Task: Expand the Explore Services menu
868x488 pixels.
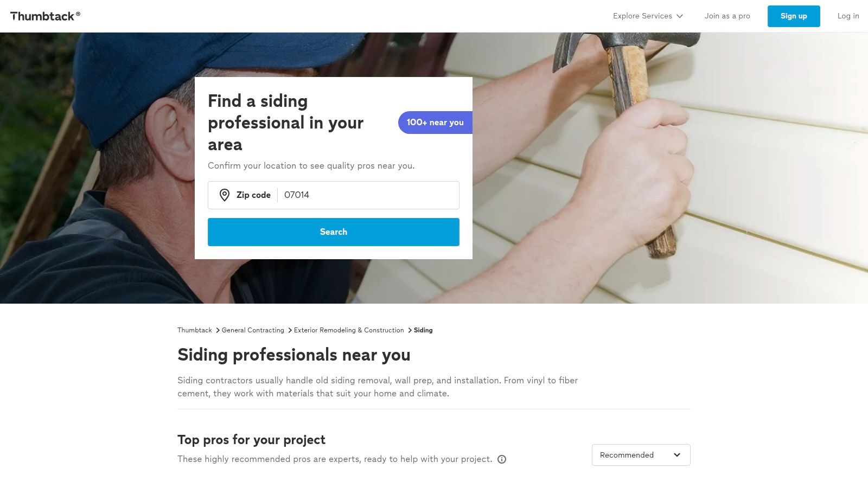Action: [648, 16]
